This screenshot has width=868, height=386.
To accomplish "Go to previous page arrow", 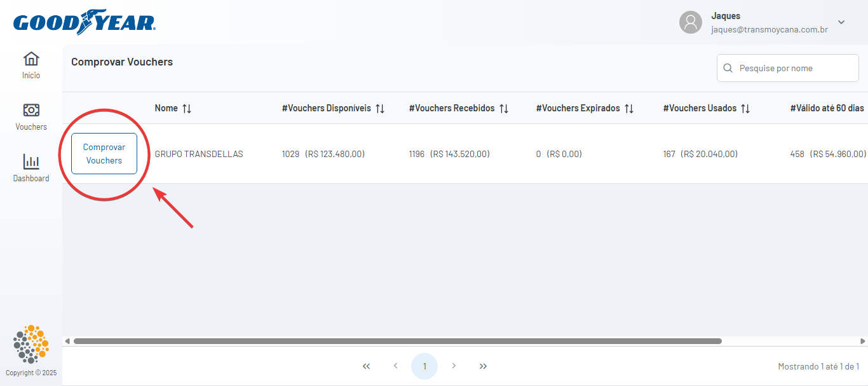I will 395,366.
